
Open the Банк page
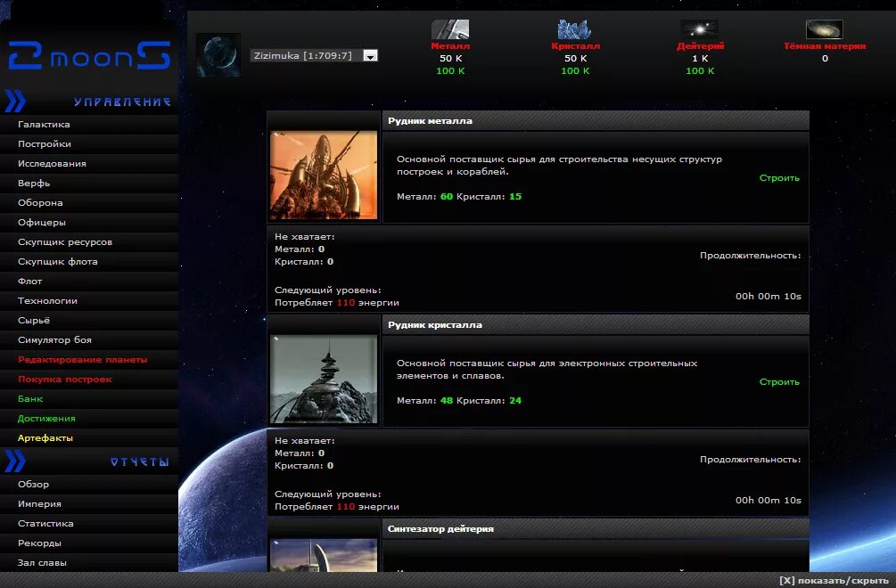30,398
